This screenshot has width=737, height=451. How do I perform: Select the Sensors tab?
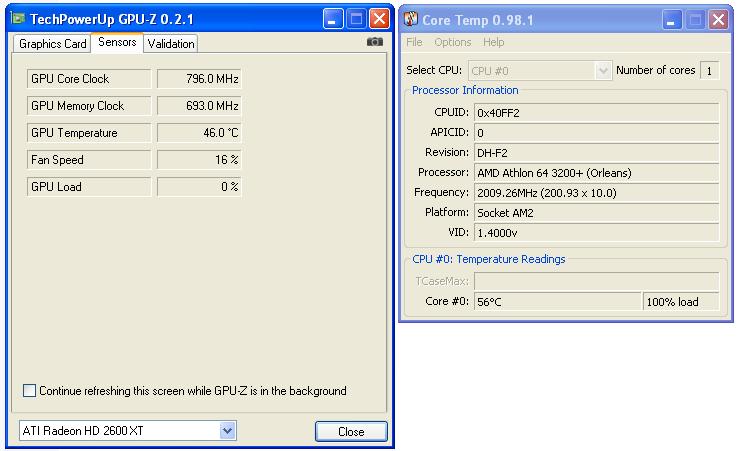117,42
